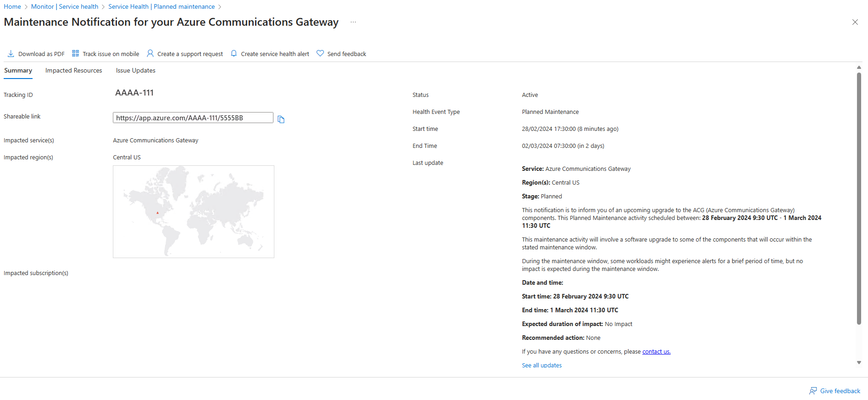Click the Health Event Type label

(436, 112)
